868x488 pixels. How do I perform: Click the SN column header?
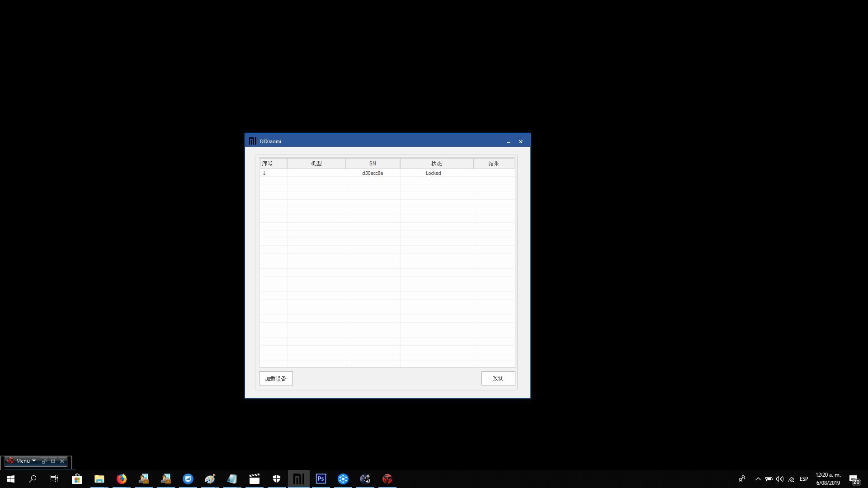(373, 164)
